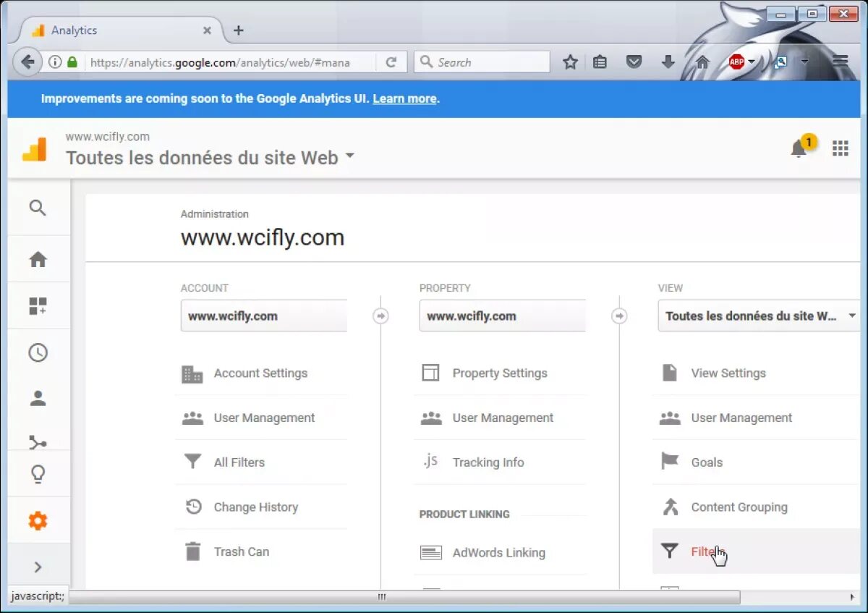Viewport: 868px width, 613px height.
Task: Select the Analytics browser tab
Action: tap(119, 30)
